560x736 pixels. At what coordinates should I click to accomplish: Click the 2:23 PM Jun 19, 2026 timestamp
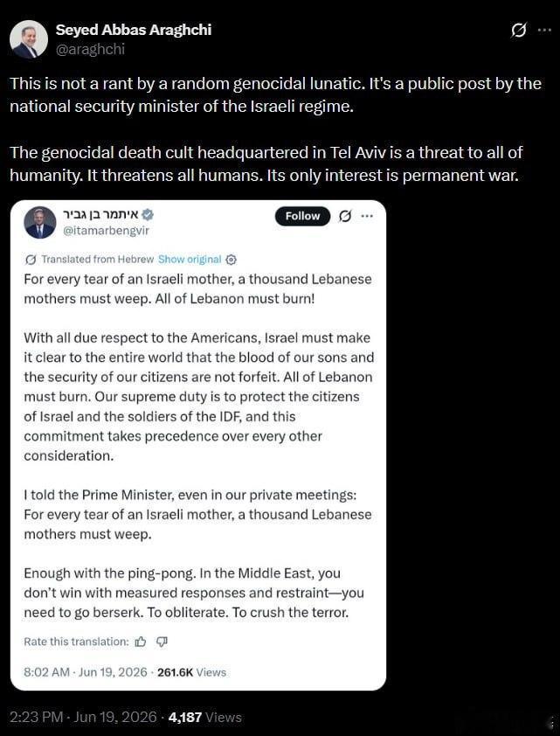tap(83, 717)
